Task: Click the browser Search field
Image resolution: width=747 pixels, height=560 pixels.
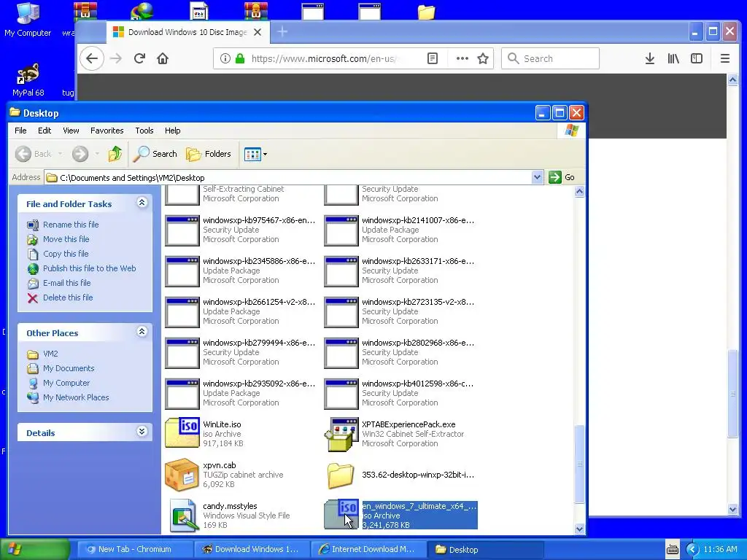Action: [x=550, y=58]
